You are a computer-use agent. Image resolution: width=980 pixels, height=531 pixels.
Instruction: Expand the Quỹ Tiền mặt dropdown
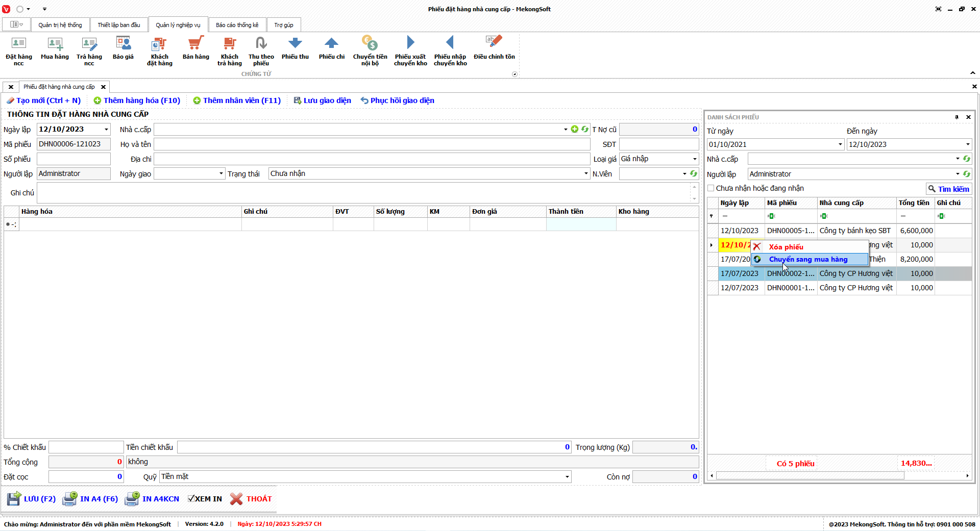(567, 477)
